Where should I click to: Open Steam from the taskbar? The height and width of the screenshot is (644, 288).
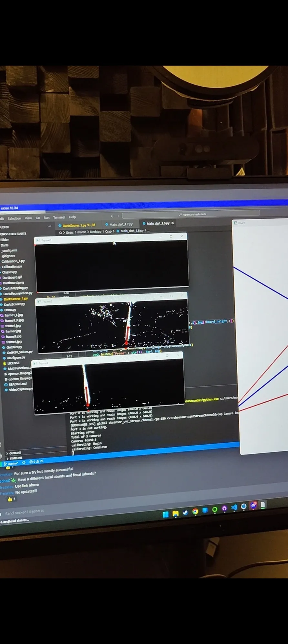pyautogui.click(x=185, y=512)
